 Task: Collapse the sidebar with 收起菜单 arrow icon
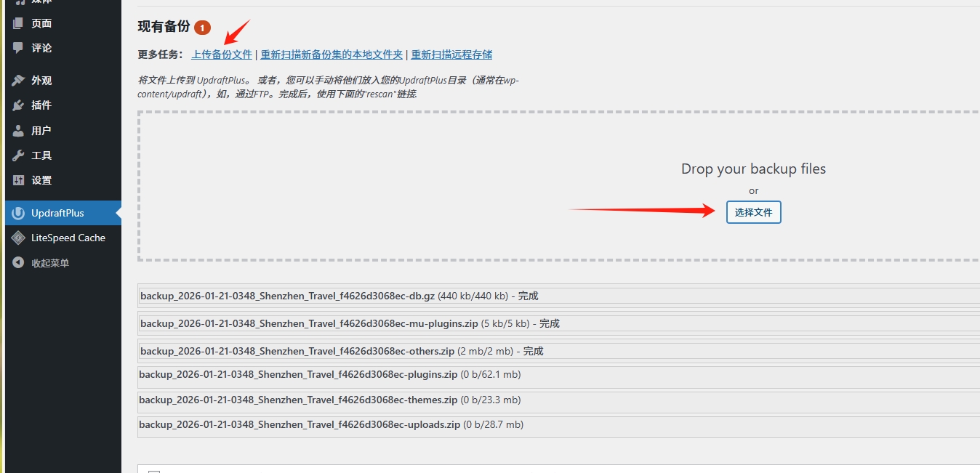click(x=18, y=263)
